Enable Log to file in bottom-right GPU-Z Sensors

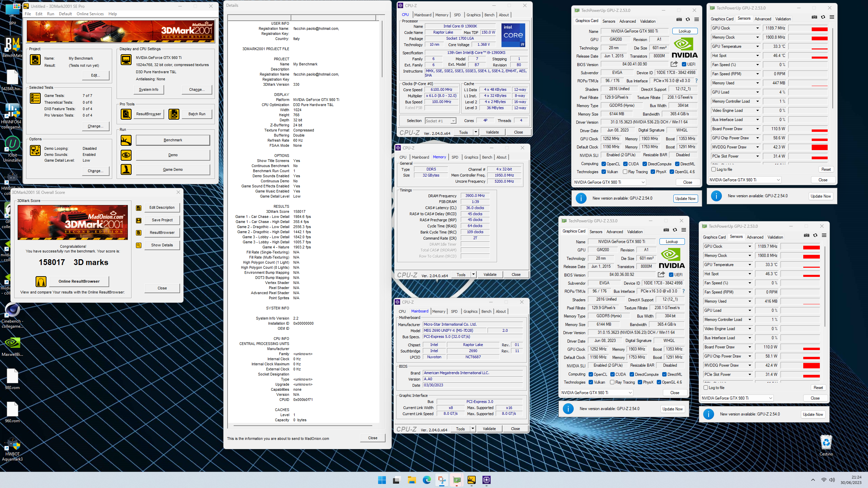(x=706, y=388)
